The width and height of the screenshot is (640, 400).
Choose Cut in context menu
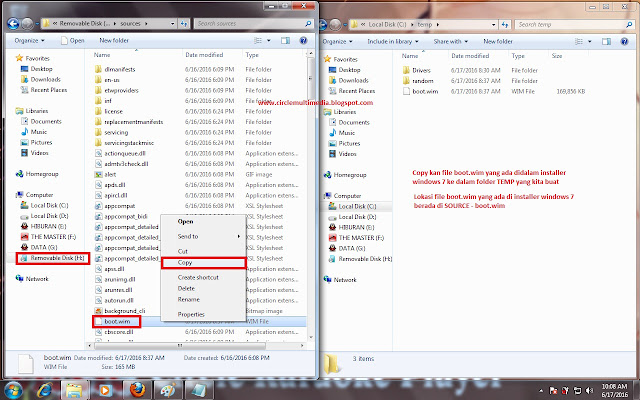182,251
